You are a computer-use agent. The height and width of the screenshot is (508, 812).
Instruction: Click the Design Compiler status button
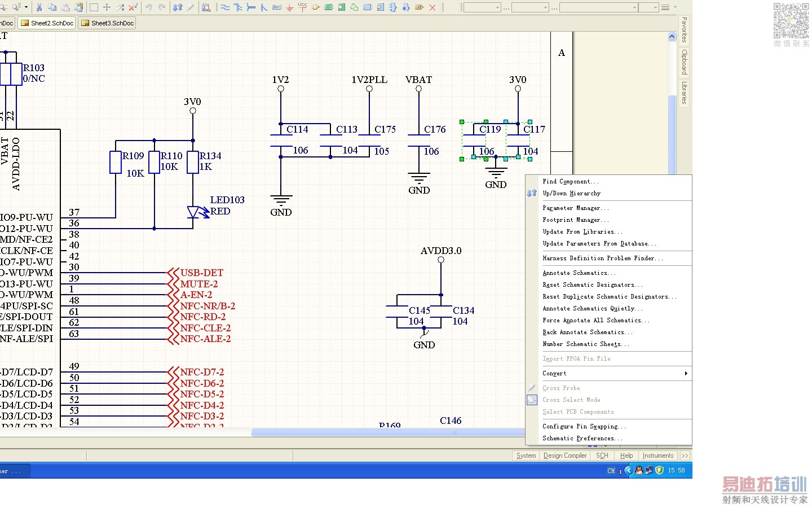(x=565, y=456)
